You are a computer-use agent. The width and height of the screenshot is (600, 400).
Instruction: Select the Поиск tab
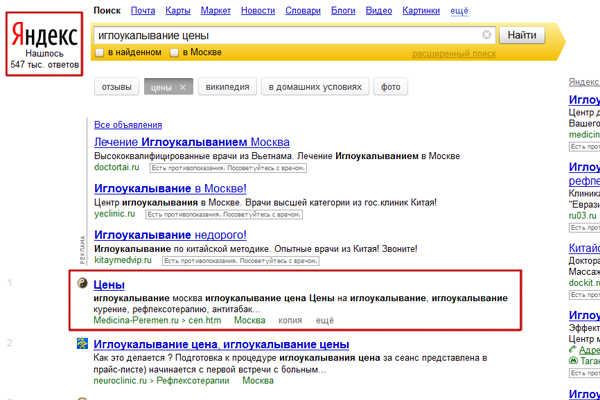tap(107, 11)
